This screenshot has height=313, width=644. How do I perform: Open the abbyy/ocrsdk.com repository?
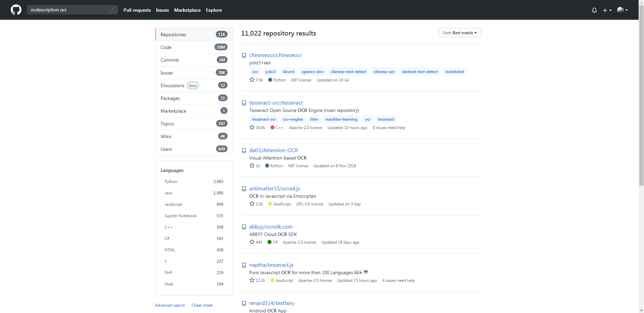tap(271, 227)
